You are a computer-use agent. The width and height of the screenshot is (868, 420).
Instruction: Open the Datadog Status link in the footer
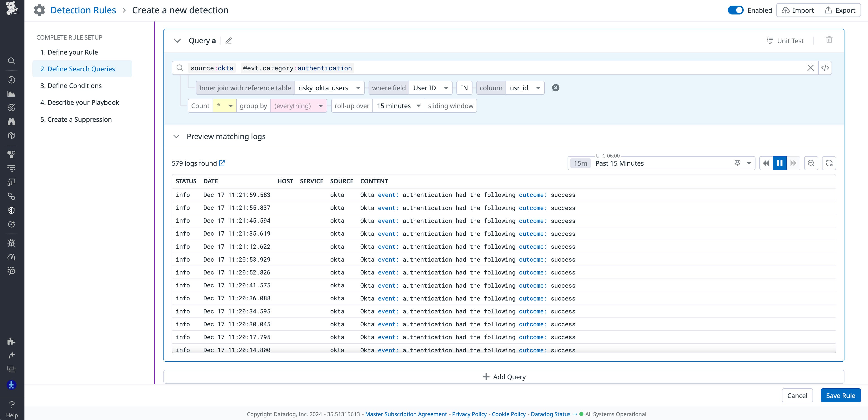click(x=551, y=414)
